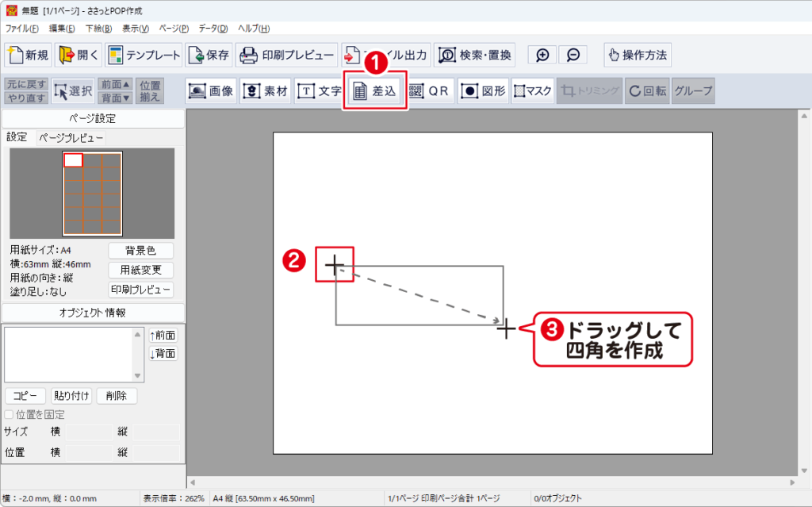This screenshot has height=507, width=812.
Task: Toggle the 位置を固定 checkbox
Action: [10, 415]
